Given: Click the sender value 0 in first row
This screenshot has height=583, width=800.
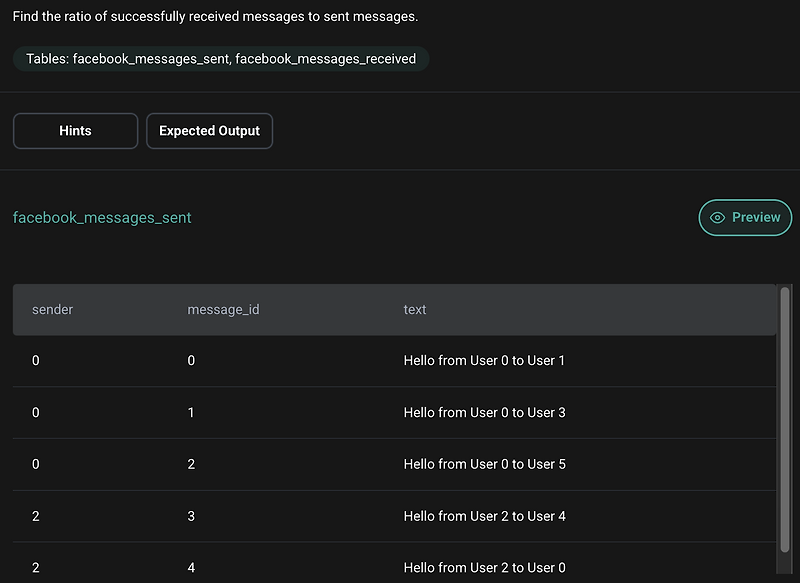Looking at the screenshot, I should pos(36,360).
